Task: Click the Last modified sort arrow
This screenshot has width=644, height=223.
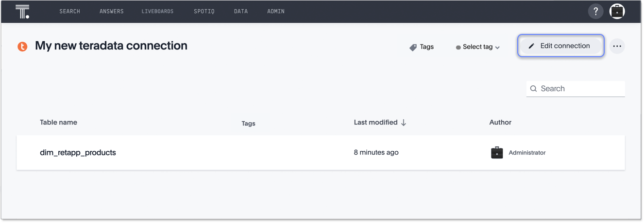Action: [403, 123]
